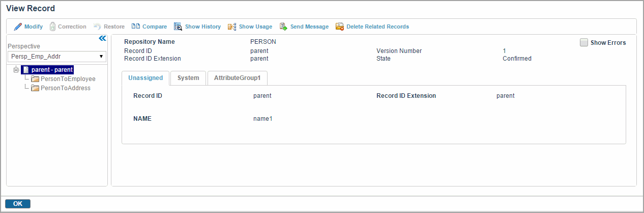This screenshot has height=213, width=644.
Task: Select the parent - parent record node
Action: pos(52,70)
